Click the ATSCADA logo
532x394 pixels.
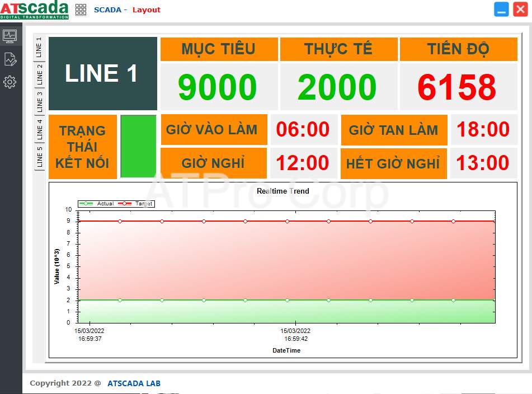[35, 10]
